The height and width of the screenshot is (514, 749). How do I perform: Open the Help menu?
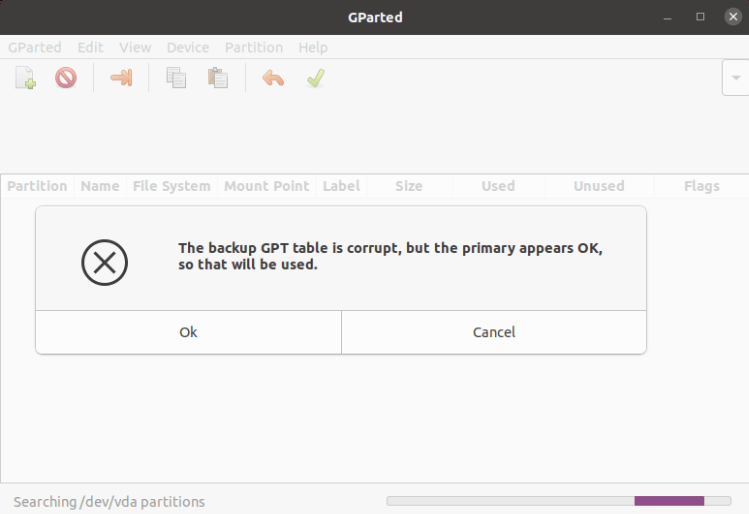[x=313, y=47]
